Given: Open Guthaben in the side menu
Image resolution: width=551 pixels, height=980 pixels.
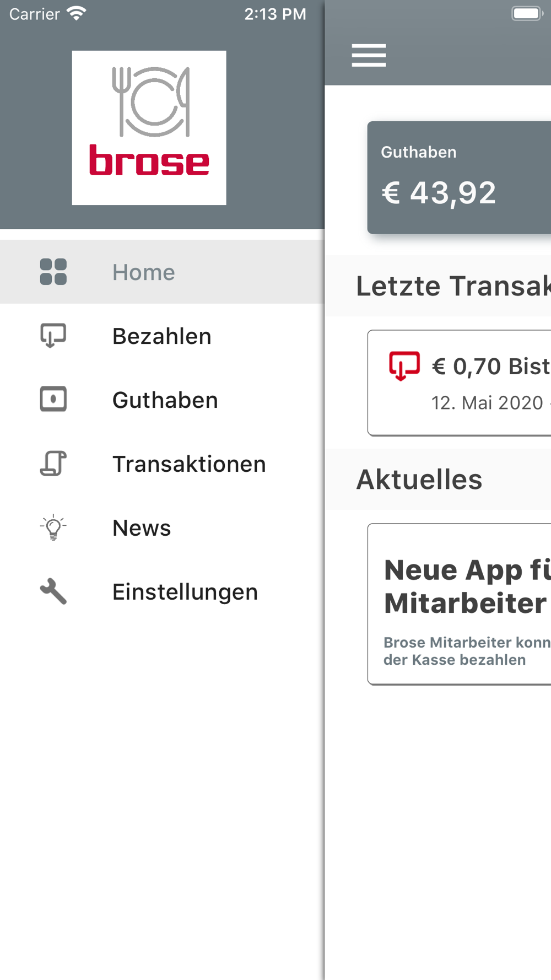Looking at the screenshot, I should coord(162,400).
